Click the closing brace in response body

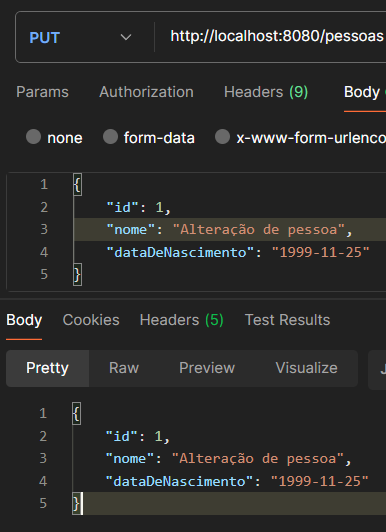(x=77, y=504)
